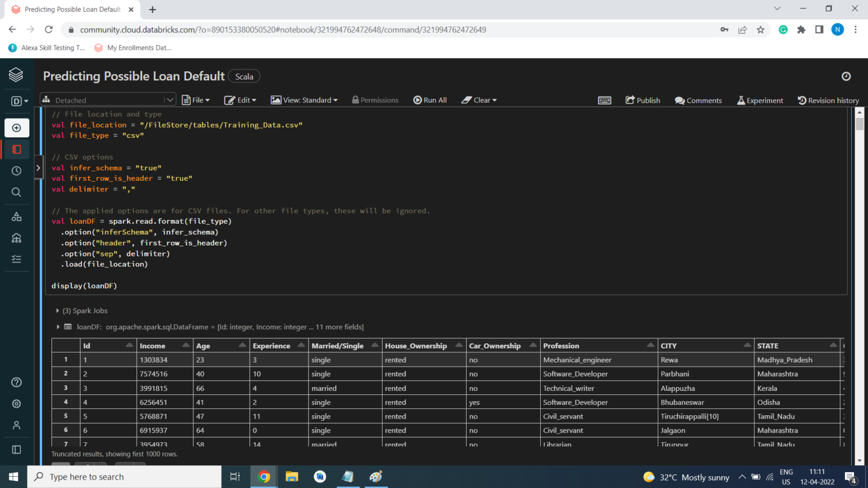
Task: Open the schedule clock icon top right
Action: click(x=846, y=76)
